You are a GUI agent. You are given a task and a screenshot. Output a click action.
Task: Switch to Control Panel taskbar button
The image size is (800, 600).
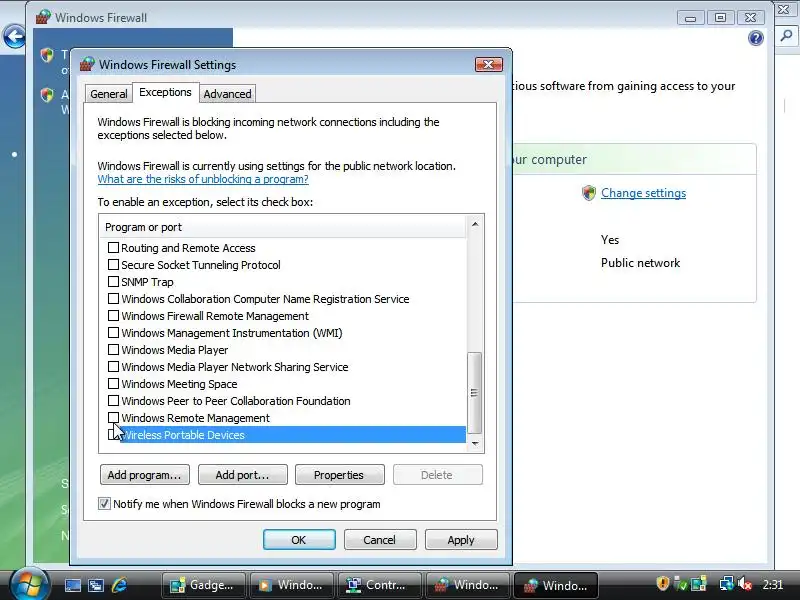[x=380, y=585]
